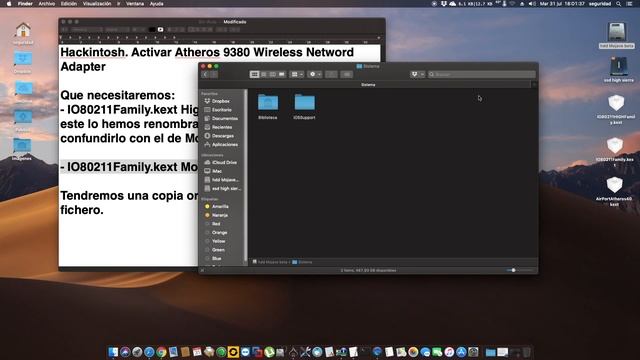The width and height of the screenshot is (640, 360).
Task: Open the seguridad home folder on desktop
Action: coord(23,33)
